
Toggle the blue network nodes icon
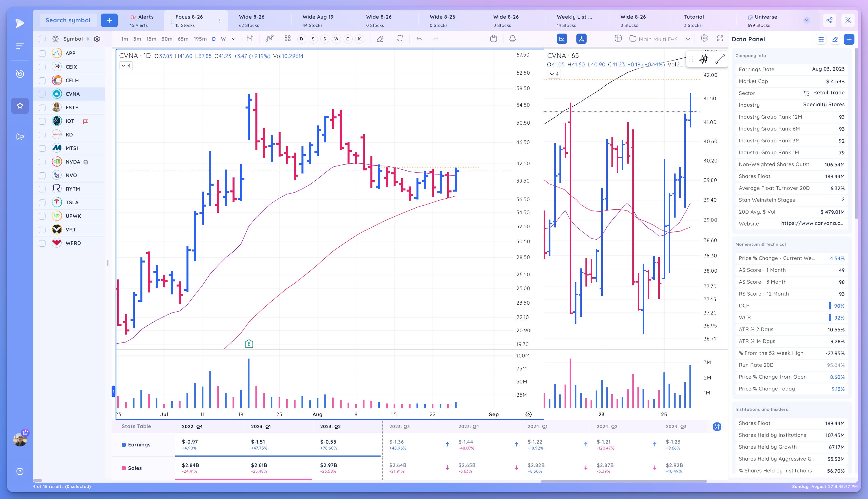click(x=581, y=39)
